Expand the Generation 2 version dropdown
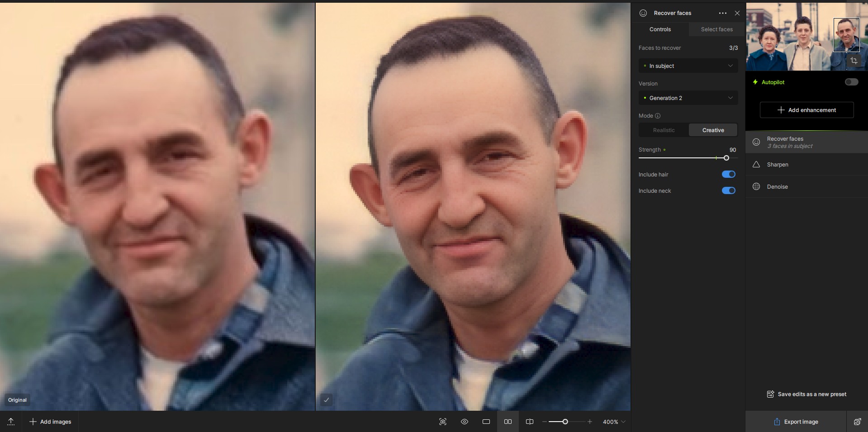 point(688,98)
